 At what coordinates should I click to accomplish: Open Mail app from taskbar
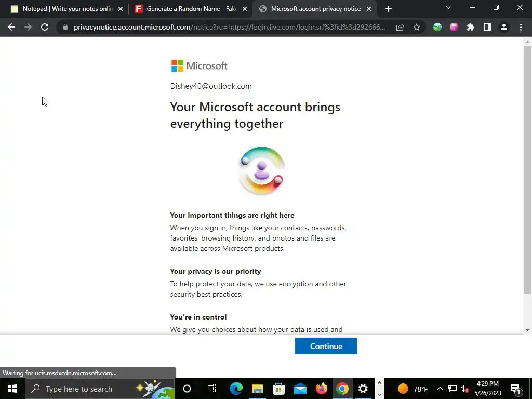click(x=300, y=389)
